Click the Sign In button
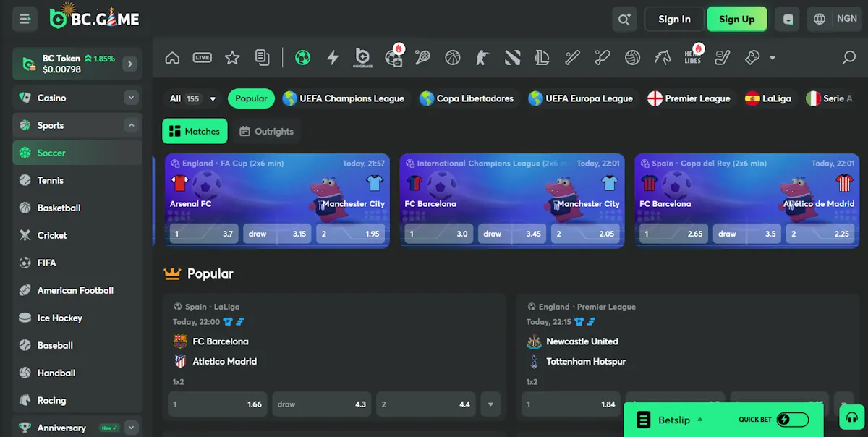The image size is (868, 437). tap(674, 20)
